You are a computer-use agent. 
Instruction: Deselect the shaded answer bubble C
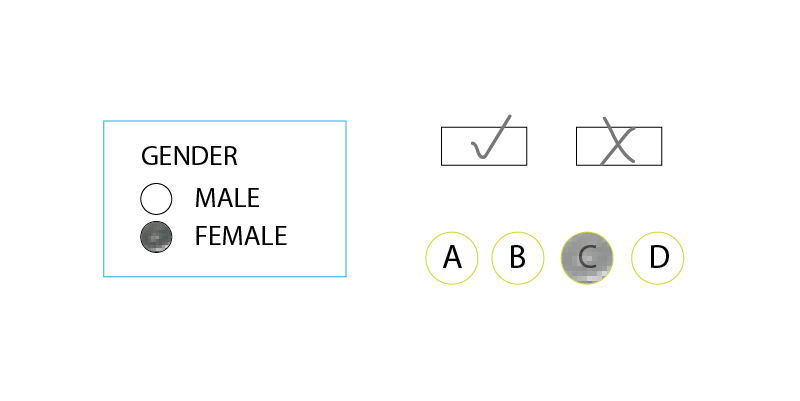click(587, 258)
